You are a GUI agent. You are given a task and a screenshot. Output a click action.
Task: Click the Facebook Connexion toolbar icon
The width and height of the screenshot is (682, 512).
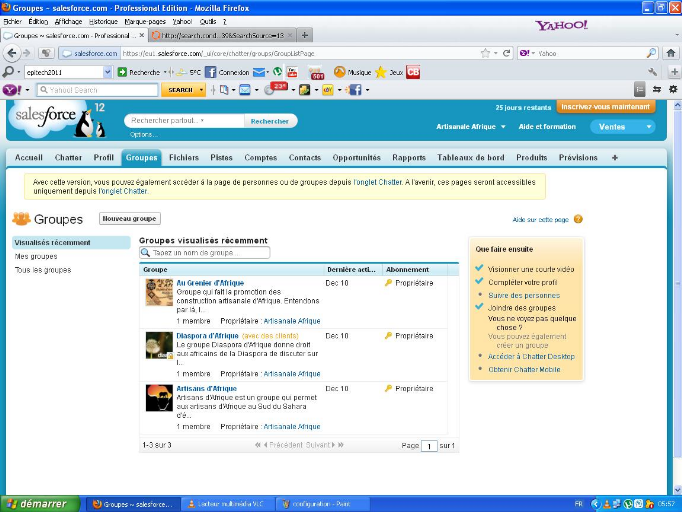pos(211,72)
